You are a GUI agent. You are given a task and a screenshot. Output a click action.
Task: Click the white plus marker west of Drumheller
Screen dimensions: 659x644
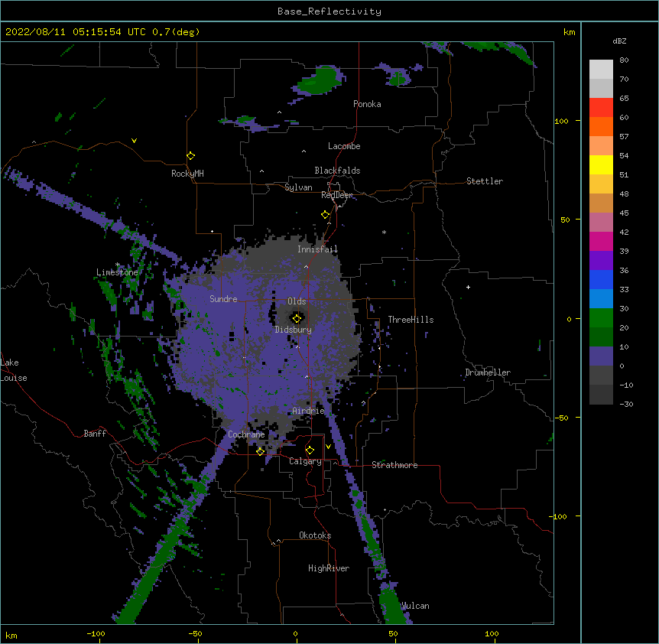coord(468,287)
